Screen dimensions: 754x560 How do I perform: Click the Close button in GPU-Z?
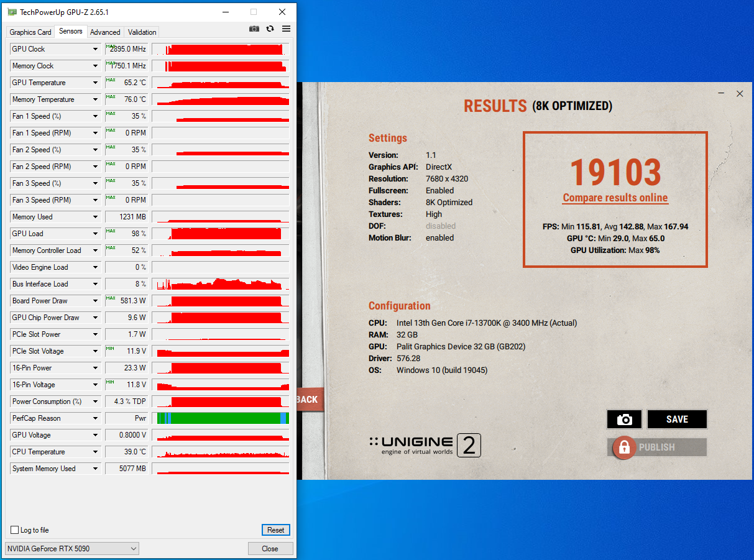(270, 549)
